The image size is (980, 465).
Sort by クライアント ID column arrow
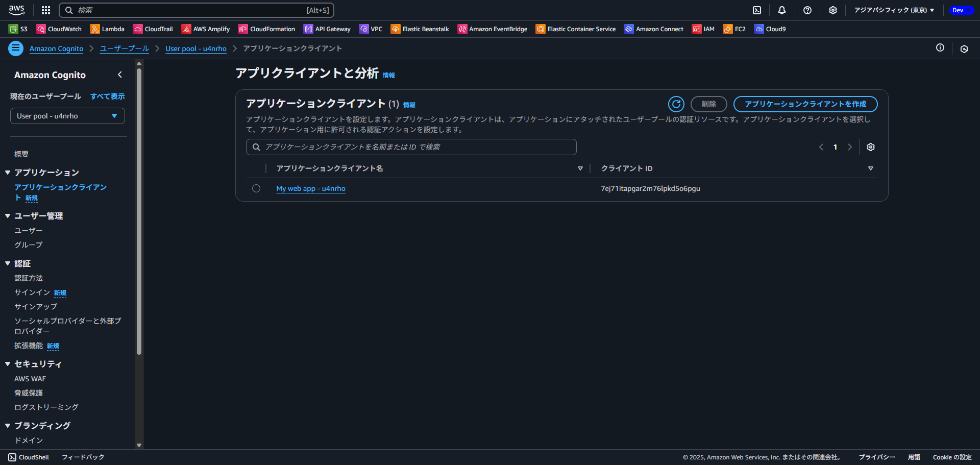tap(871, 168)
